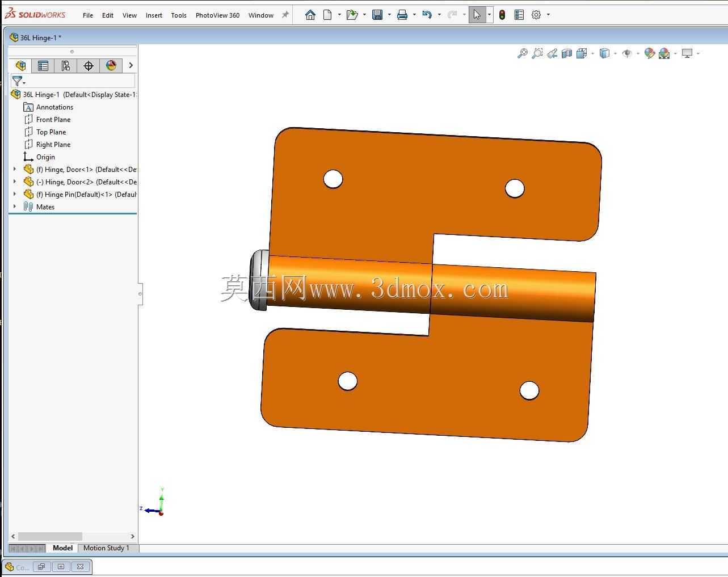Click the Rebuild traffic light icon
The height and width of the screenshot is (577, 728).
[x=502, y=15]
